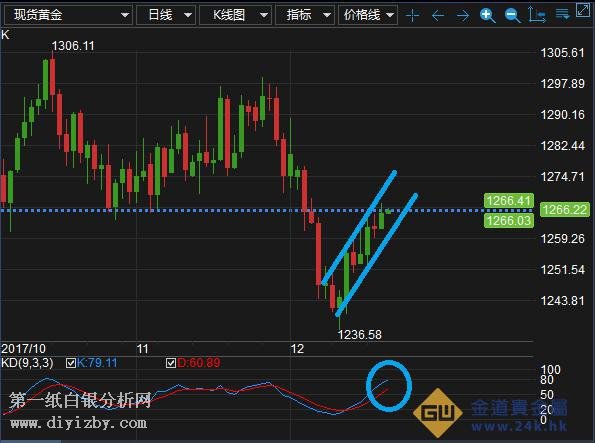The width and height of the screenshot is (595, 443).
Task: Toggle the K line checkbox
Action: [x=71, y=363]
